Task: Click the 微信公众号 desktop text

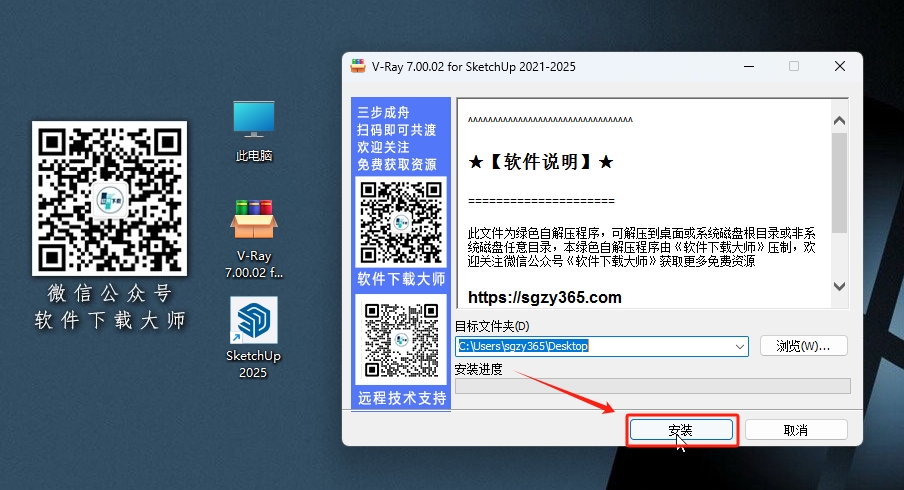Action: (110, 293)
